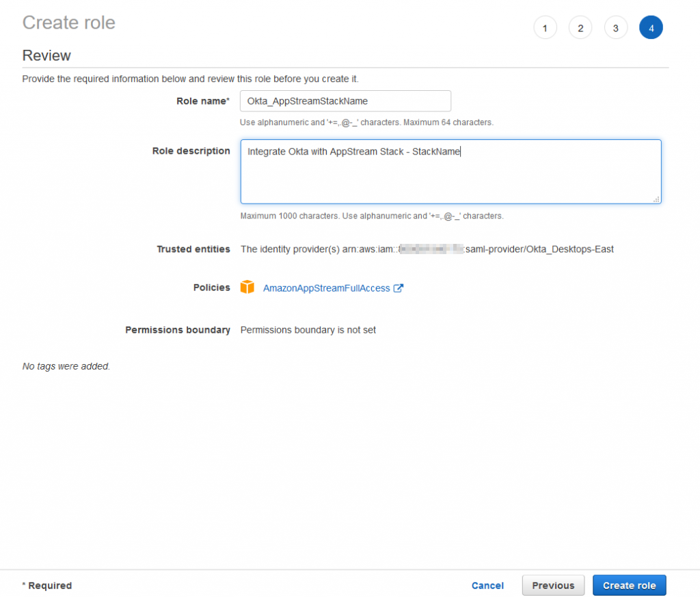This screenshot has width=700, height=597.
Task: Open the AmazonAppStreamFullAccess external link icon
Action: pos(399,288)
